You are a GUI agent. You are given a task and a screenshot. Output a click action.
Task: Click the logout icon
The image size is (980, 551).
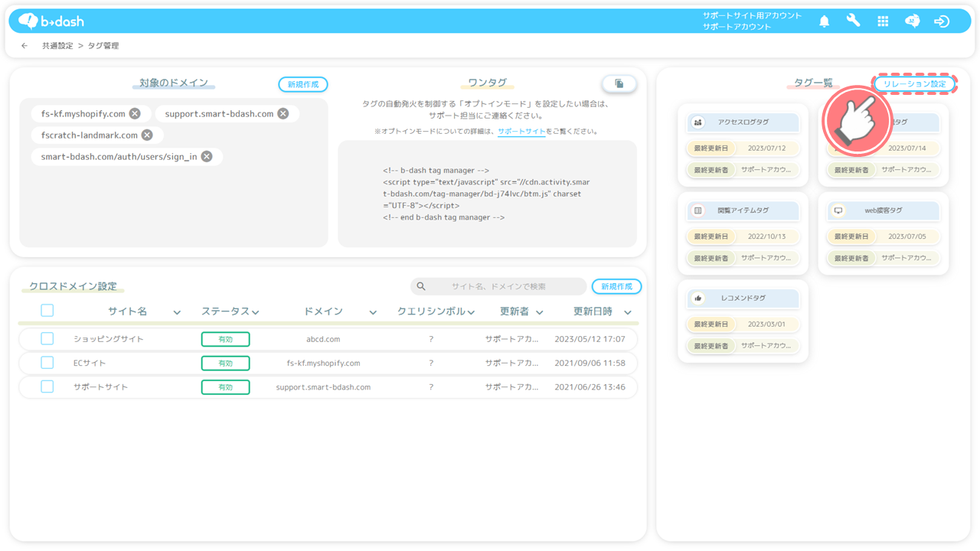point(942,21)
